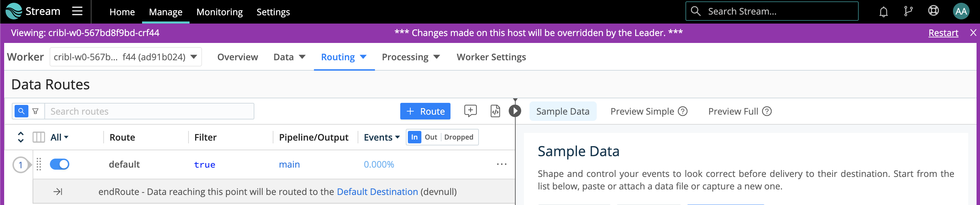Viewport: 980px width, 205px height.
Task: Open the git version control icon
Action: tap(908, 11)
